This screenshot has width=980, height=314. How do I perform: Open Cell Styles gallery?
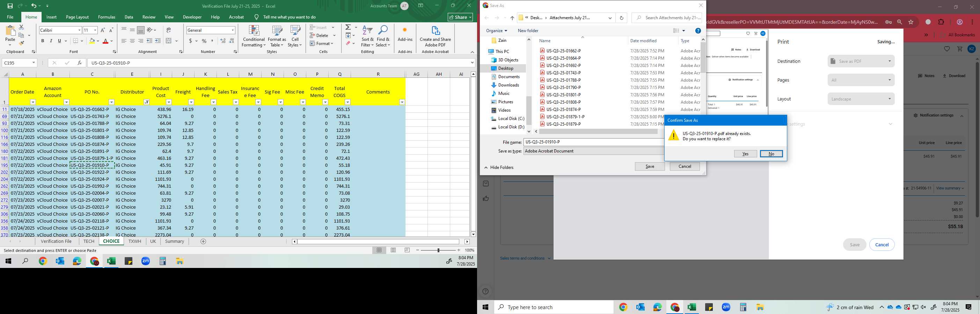click(x=295, y=37)
